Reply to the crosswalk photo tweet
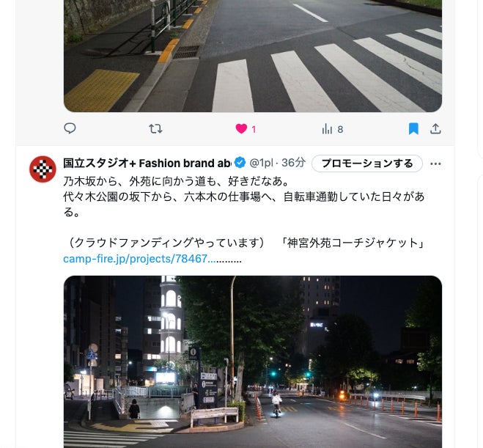483x448 pixels. pos(70,128)
